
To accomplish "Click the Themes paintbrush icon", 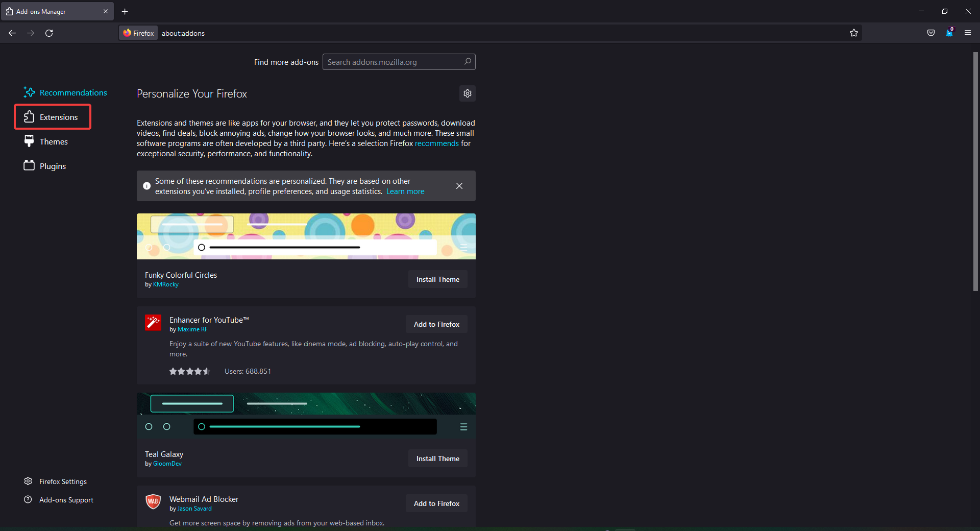I will [x=29, y=141].
